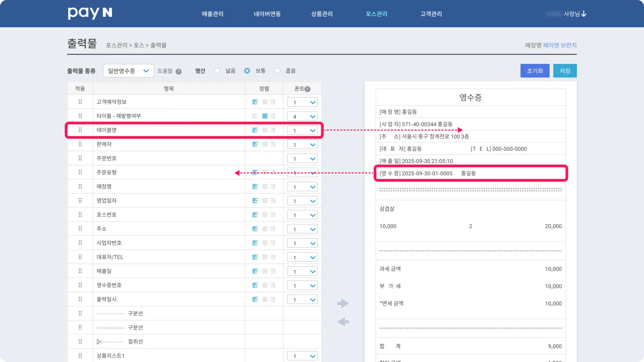Click drag handle of 테이블명 row
The width and height of the screenshot is (644, 362).
tap(80, 130)
